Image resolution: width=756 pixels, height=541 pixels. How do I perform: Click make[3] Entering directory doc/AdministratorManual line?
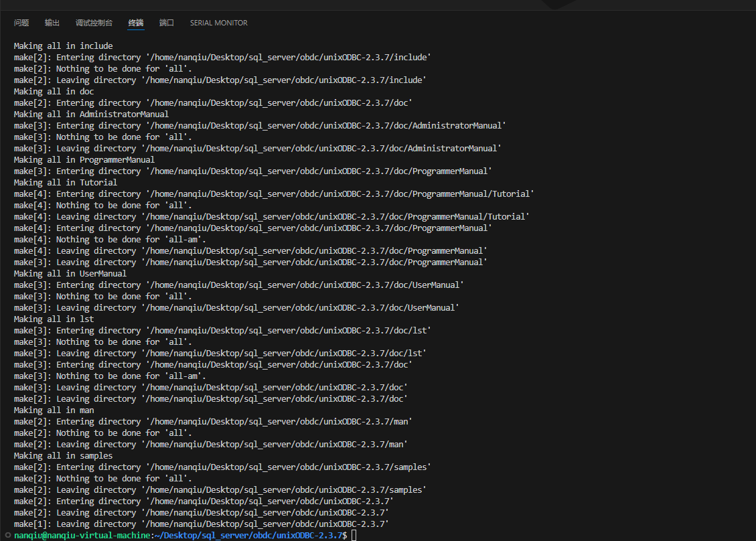260,126
